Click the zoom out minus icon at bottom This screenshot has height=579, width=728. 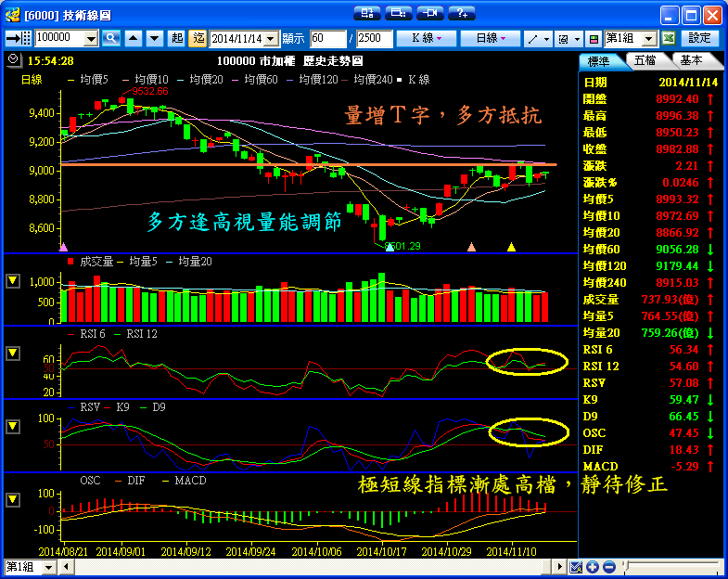(608, 567)
